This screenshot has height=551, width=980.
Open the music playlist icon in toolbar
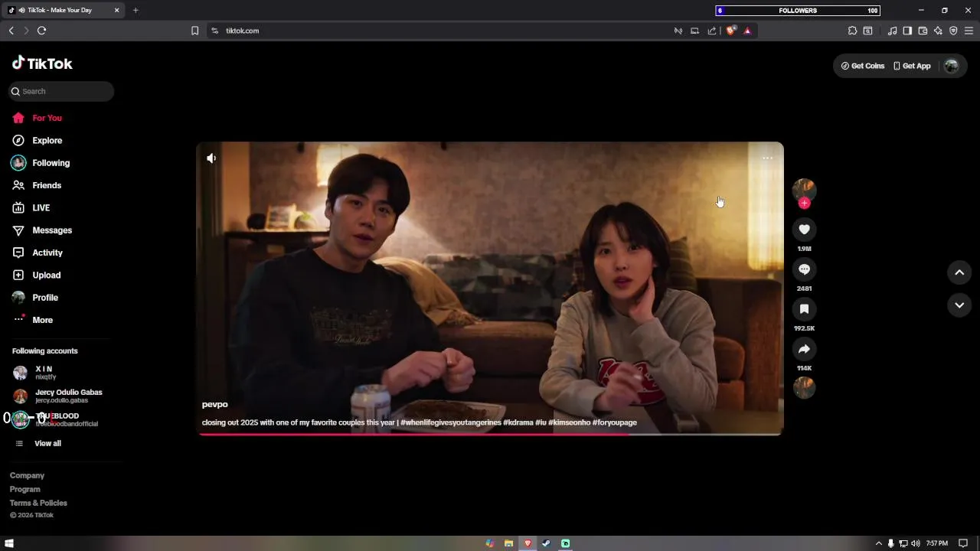[892, 31]
